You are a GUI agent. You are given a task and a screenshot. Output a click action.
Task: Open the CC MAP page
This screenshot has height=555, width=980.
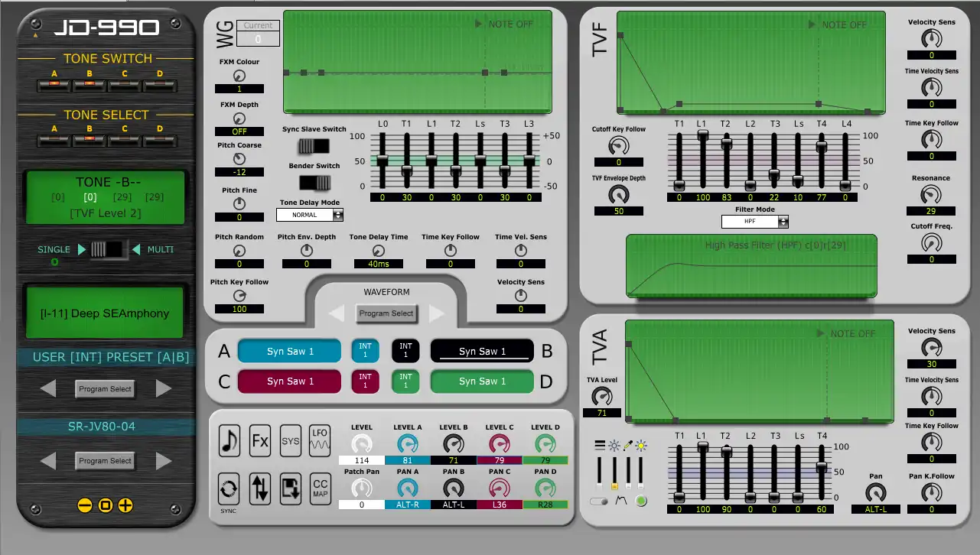(x=321, y=488)
